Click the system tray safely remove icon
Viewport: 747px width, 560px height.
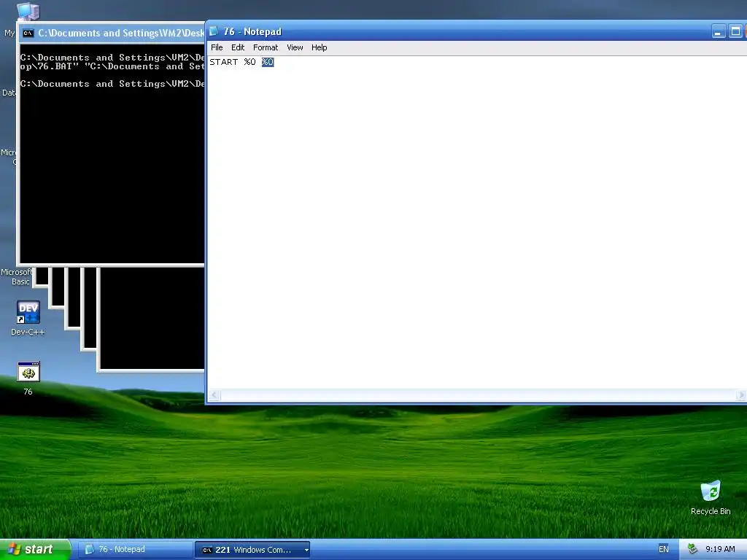tap(692, 550)
